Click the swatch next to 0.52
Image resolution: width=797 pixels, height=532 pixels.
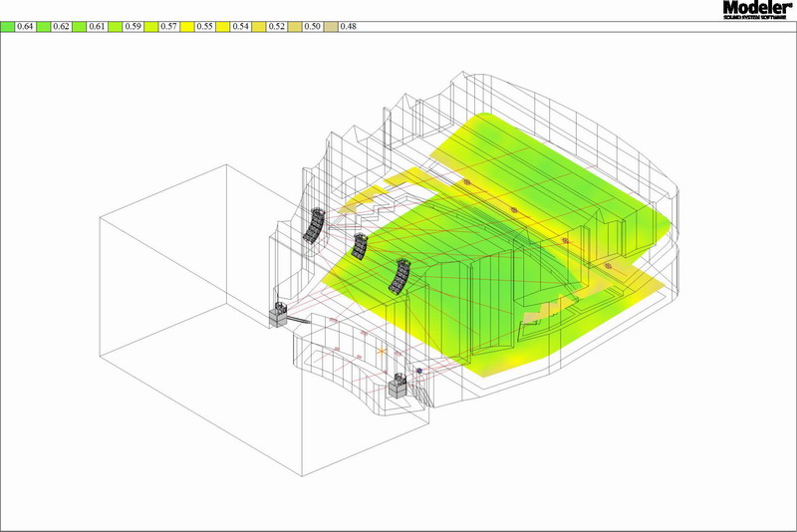257,26
